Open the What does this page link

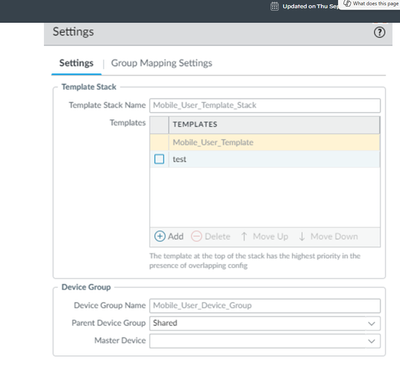376,4
